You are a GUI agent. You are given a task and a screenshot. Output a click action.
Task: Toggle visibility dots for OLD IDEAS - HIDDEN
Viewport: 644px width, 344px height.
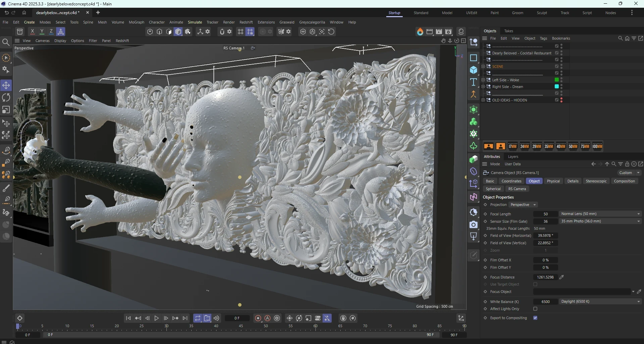(561, 100)
